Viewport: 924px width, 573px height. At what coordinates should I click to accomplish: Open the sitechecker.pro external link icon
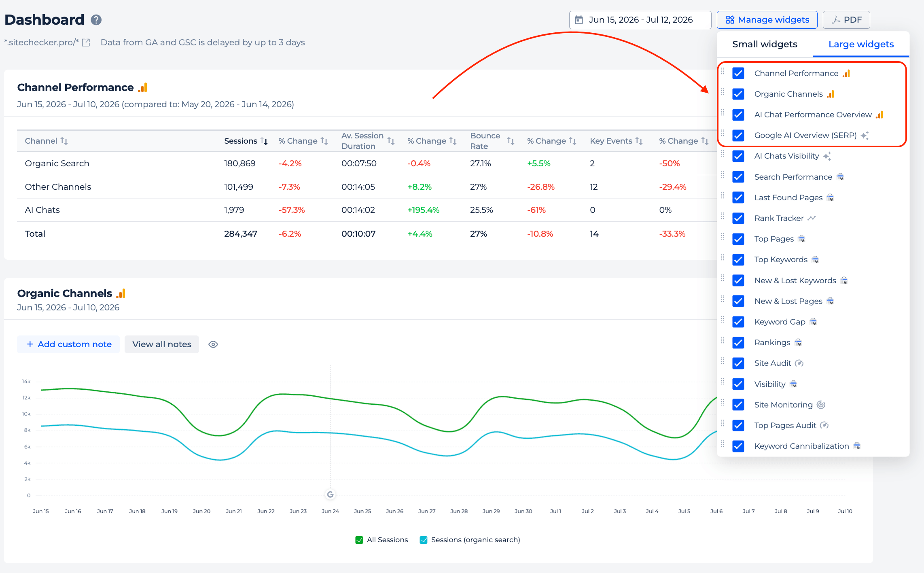tap(86, 42)
